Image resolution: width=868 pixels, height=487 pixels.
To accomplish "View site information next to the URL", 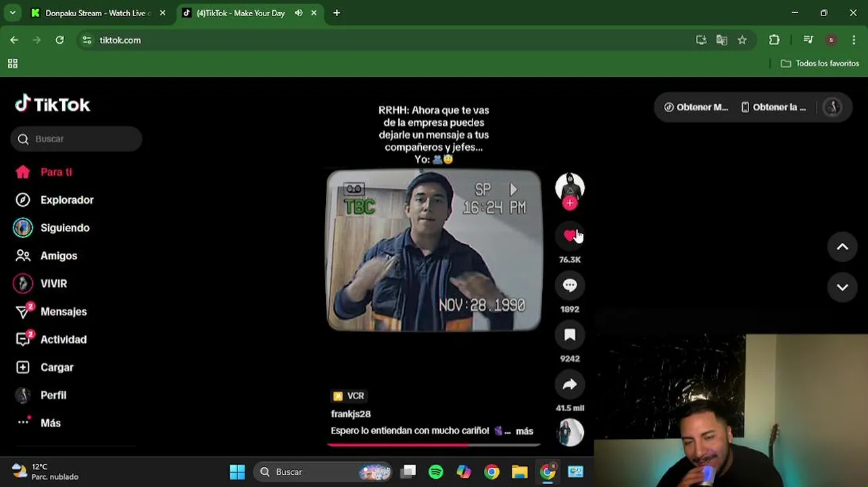I will click(87, 40).
